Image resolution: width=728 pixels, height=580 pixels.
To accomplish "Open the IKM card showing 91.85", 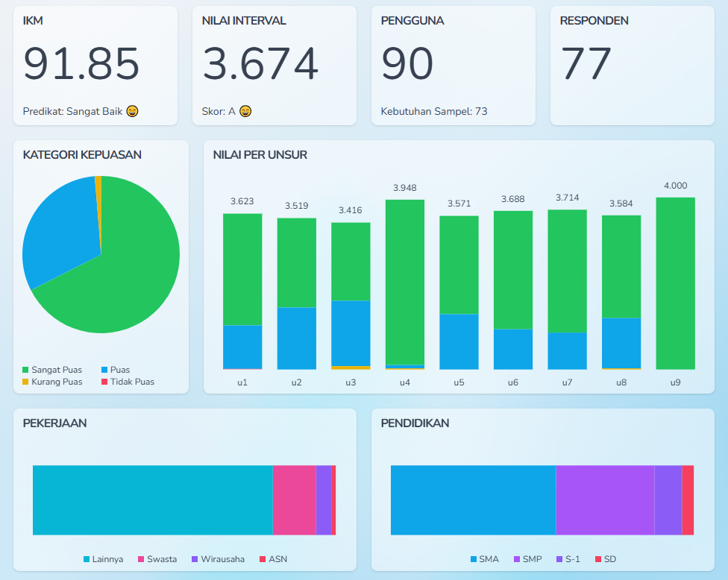I will coord(95,66).
